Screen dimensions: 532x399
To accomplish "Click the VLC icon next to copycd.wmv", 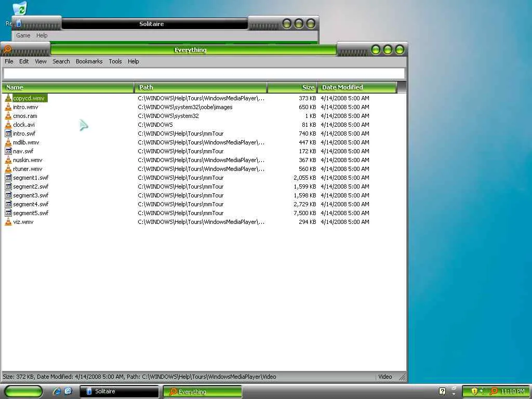I will click(8, 98).
